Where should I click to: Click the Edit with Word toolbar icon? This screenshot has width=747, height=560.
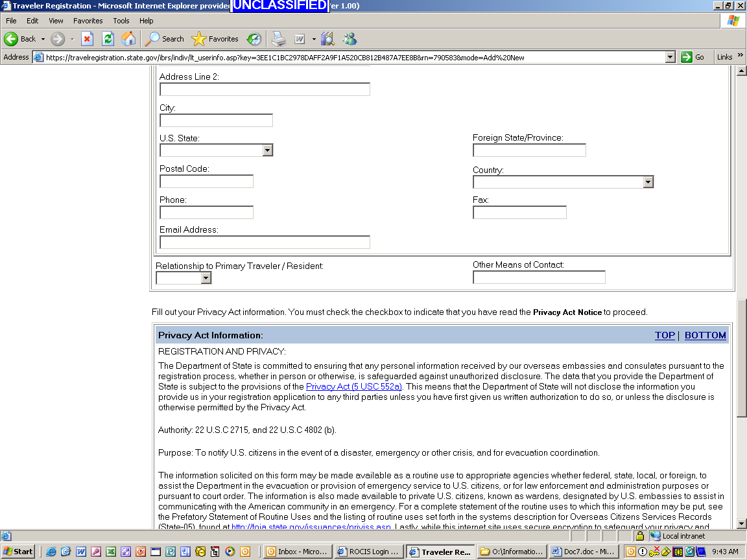[x=300, y=39]
